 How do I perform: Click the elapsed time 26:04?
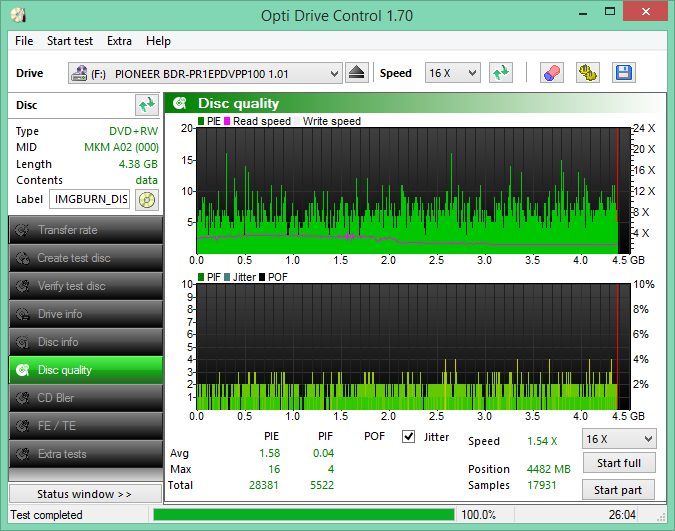coord(622,515)
